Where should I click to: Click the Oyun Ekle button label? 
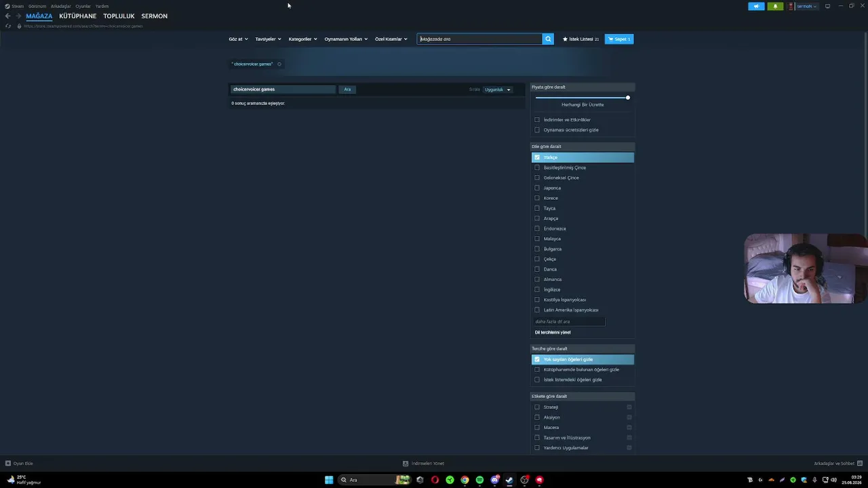coord(23,464)
